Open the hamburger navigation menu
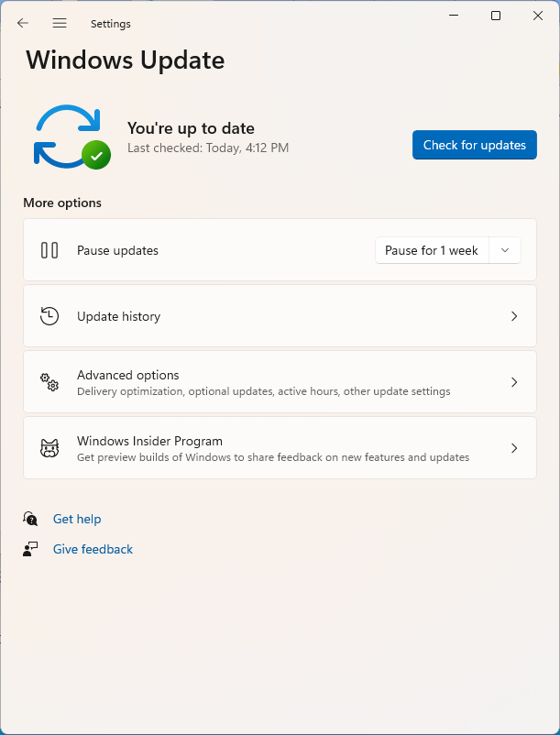The width and height of the screenshot is (560, 735). [x=60, y=23]
